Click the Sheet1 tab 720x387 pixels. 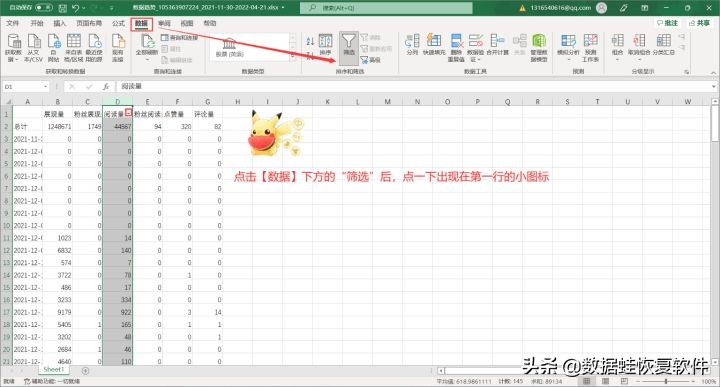54,370
